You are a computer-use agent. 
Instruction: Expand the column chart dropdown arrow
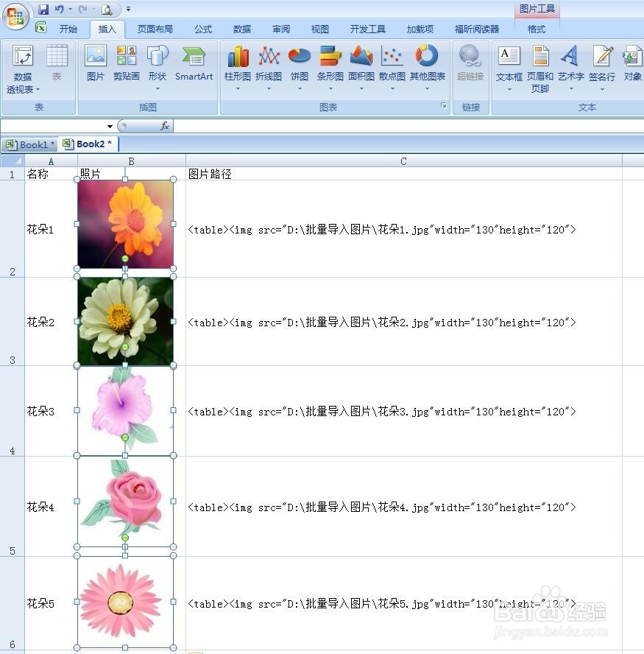[238, 89]
